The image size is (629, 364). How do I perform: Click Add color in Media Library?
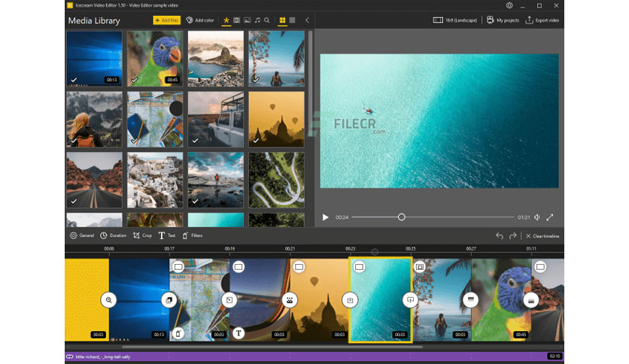point(200,20)
